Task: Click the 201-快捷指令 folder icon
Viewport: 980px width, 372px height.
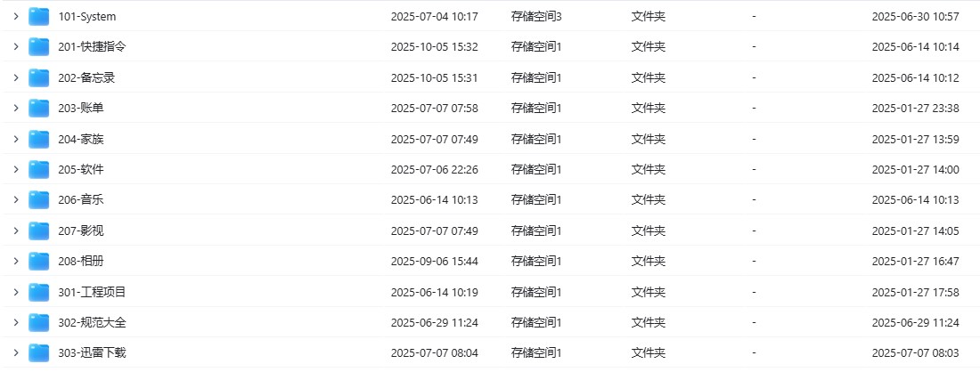Action: point(38,47)
